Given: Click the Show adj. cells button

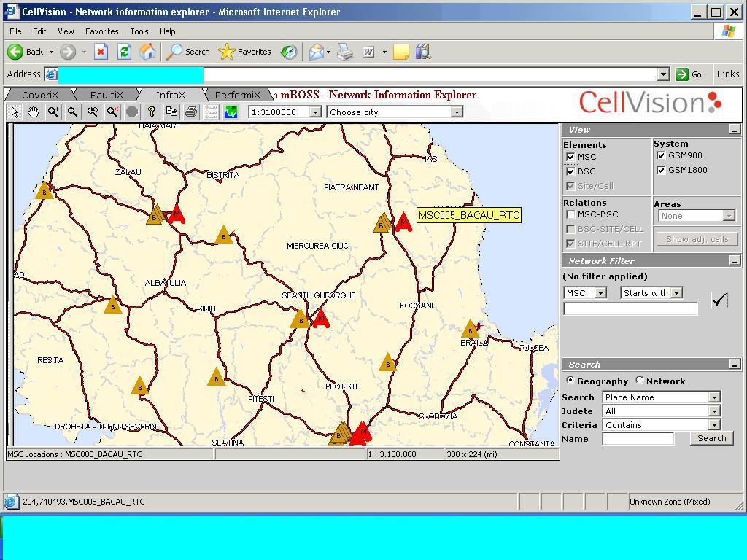Looking at the screenshot, I should (697, 239).
